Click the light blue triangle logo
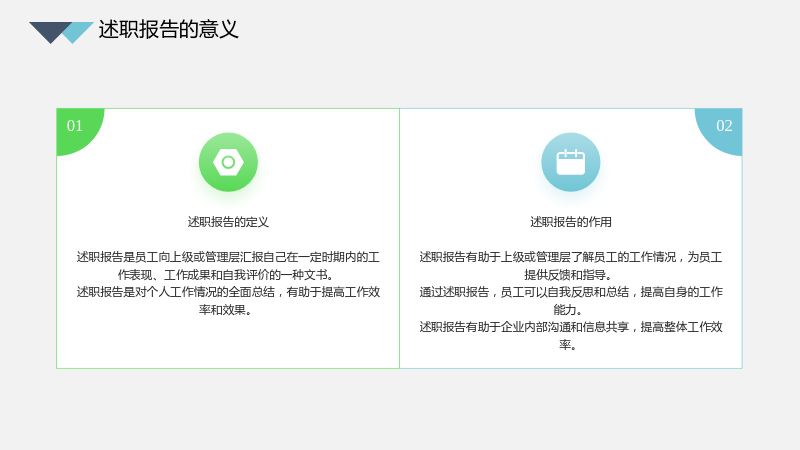 coord(77,32)
